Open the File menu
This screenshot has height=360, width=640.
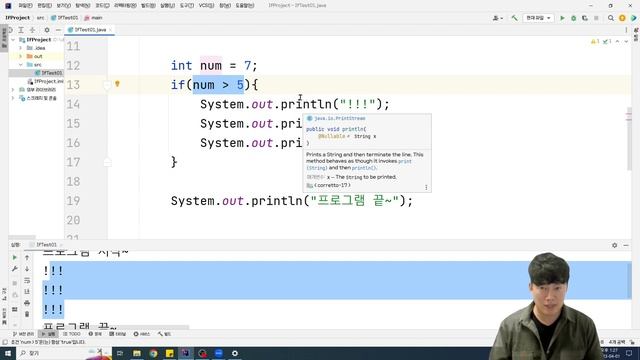point(25,6)
